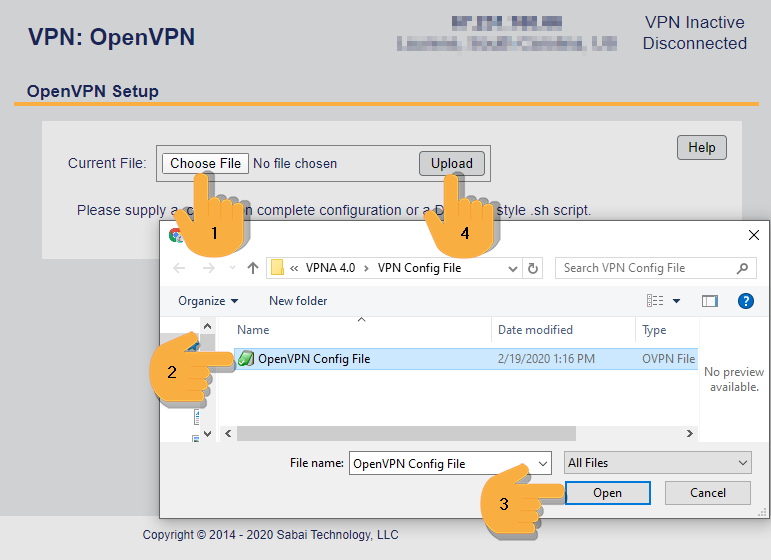771x560 pixels.
Task: Click the Choose File button
Action: pyautogui.click(x=205, y=163)
